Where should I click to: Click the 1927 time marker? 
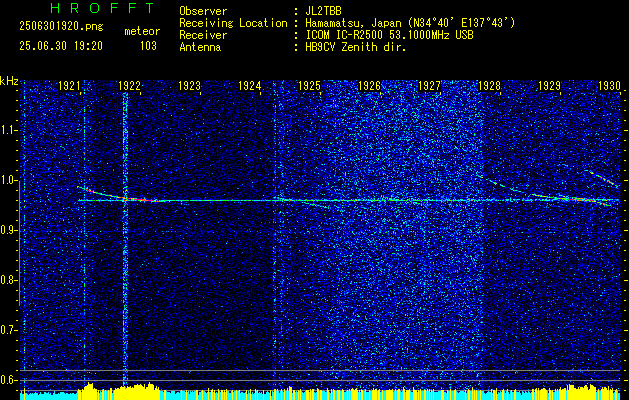[430, 85]
